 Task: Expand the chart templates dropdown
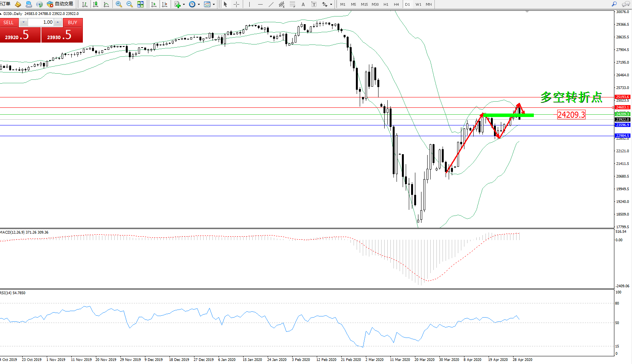point(214,5)
